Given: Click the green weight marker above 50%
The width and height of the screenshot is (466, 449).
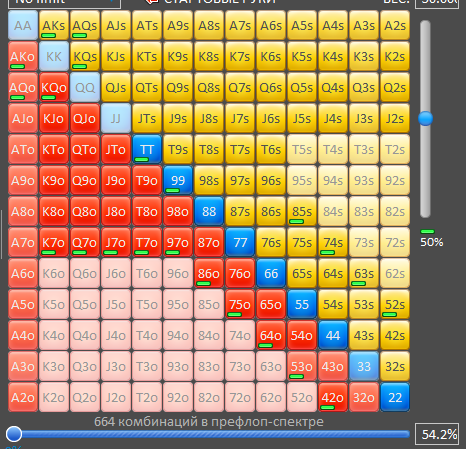Looking at the screenshot, I should [427, 231].
